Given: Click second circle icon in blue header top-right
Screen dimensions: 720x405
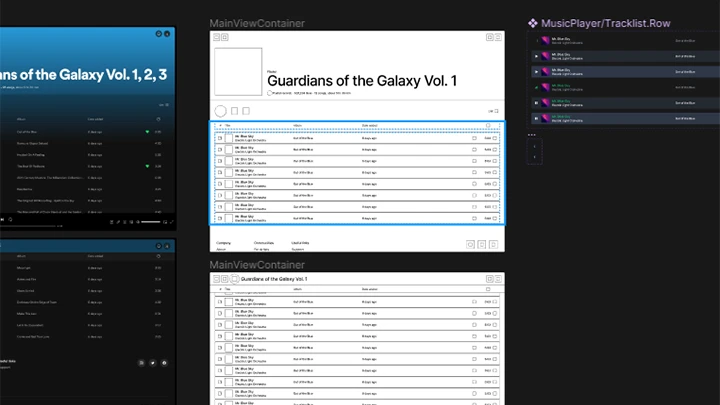Looking at the screenshot, I should click(x=167, y=34).
